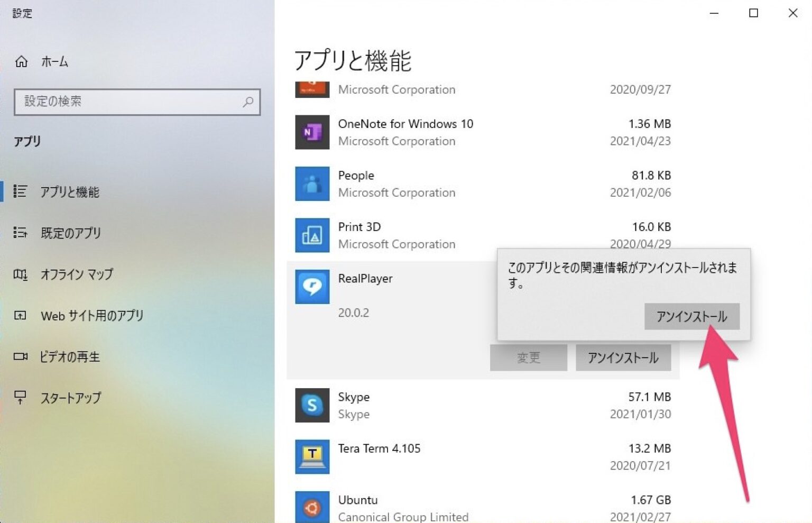Select the Print 3D app name
812x523 pixels.
tap(359, 226)
